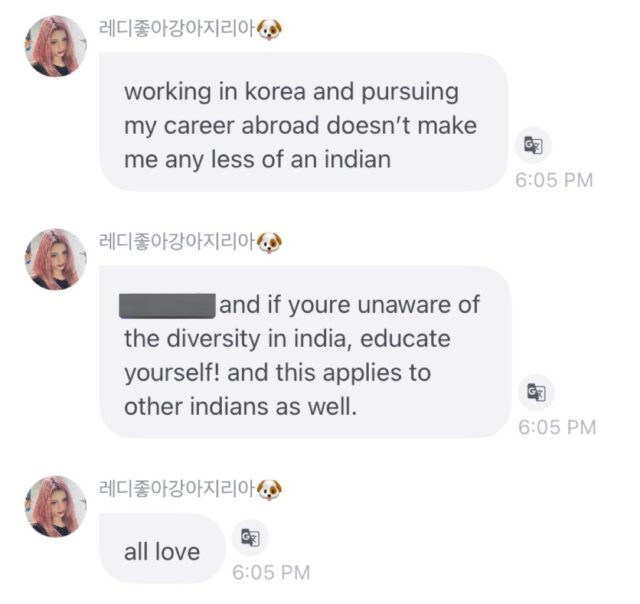Tap dog emoji in first sender name

[x=269, y=30]
